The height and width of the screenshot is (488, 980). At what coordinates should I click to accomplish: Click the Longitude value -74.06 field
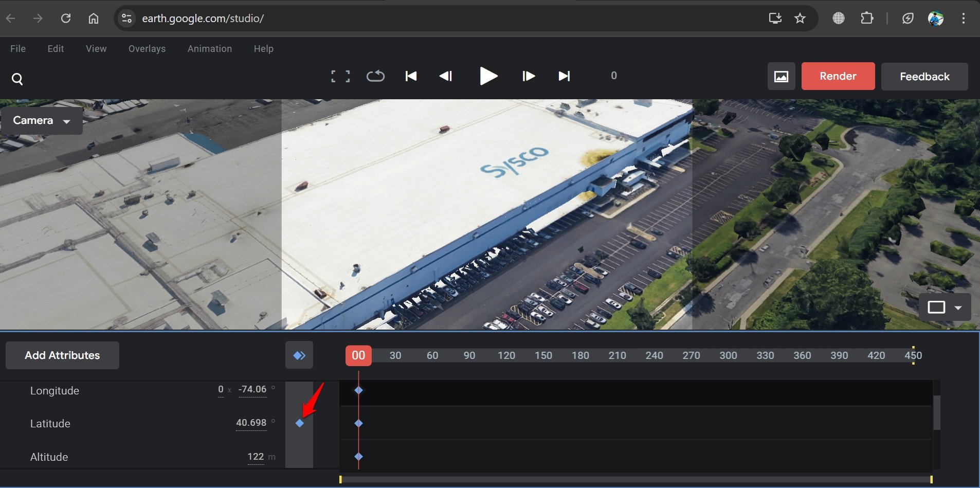tap(252, 389)
